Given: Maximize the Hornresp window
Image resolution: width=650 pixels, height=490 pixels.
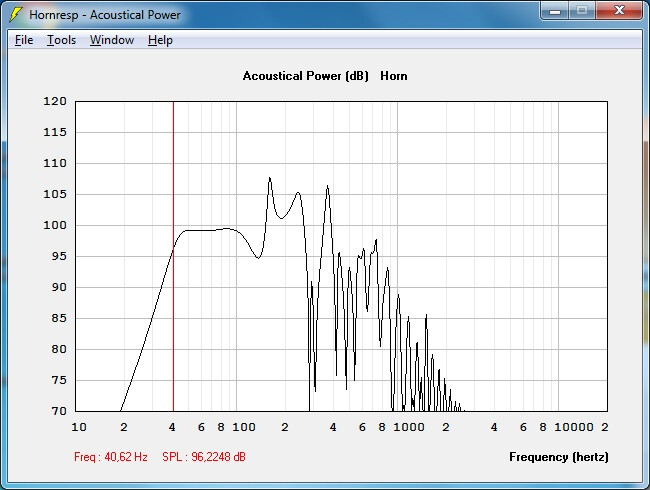Looking at the screenshot, I should tap(582, 11).
